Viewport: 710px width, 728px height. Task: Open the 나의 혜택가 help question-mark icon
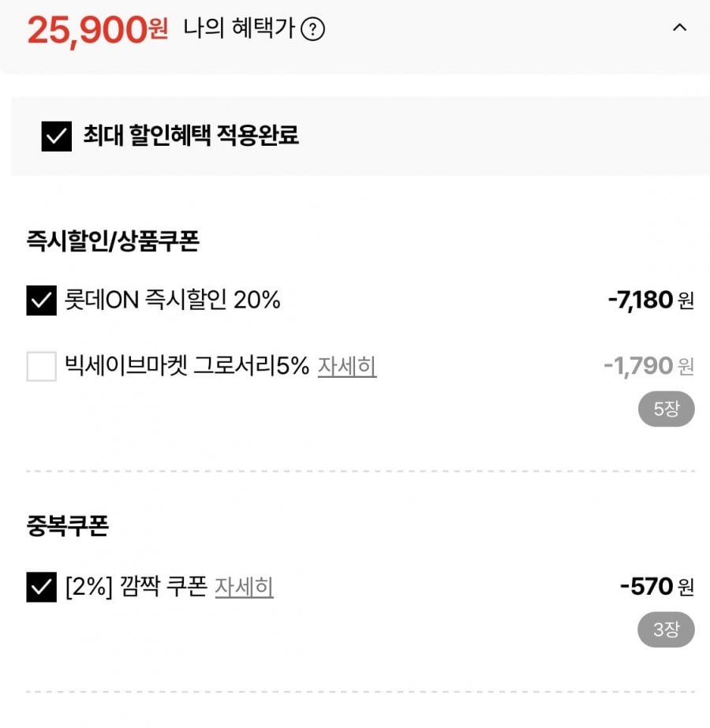tap(312, 30)
